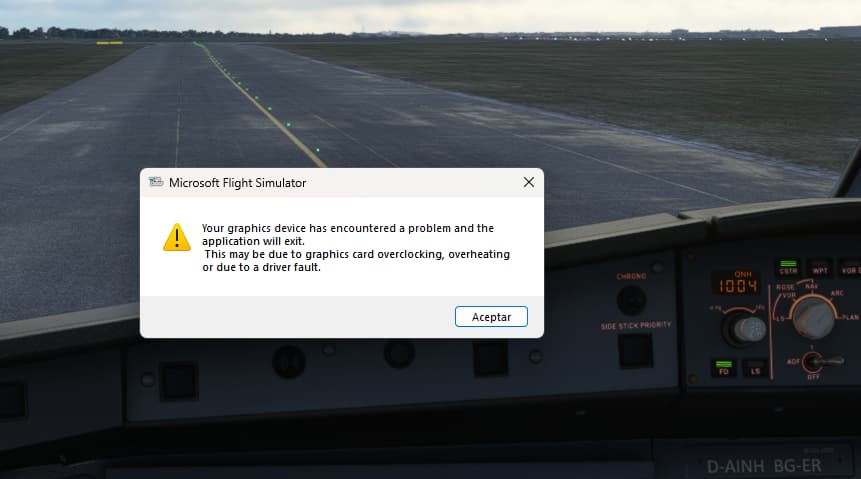Enable the VOR D display button
This screenshot has height=479, width=861.
tap(851, 268)
